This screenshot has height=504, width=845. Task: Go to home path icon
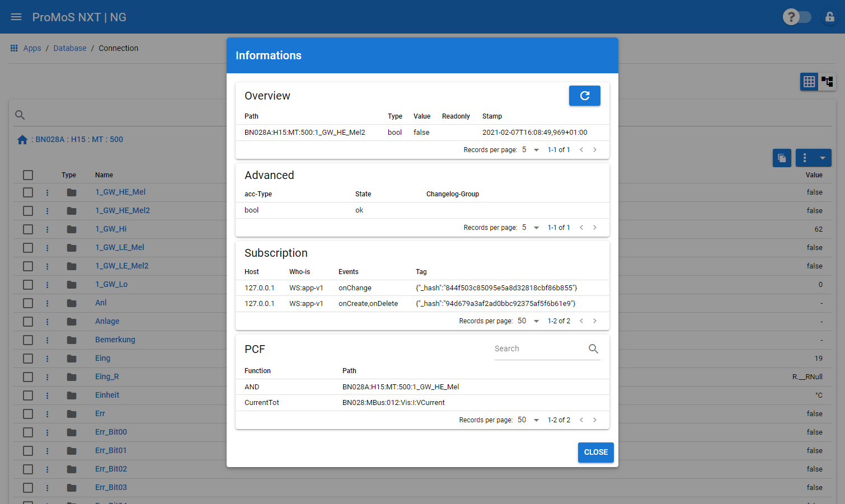tap(22, 140)
